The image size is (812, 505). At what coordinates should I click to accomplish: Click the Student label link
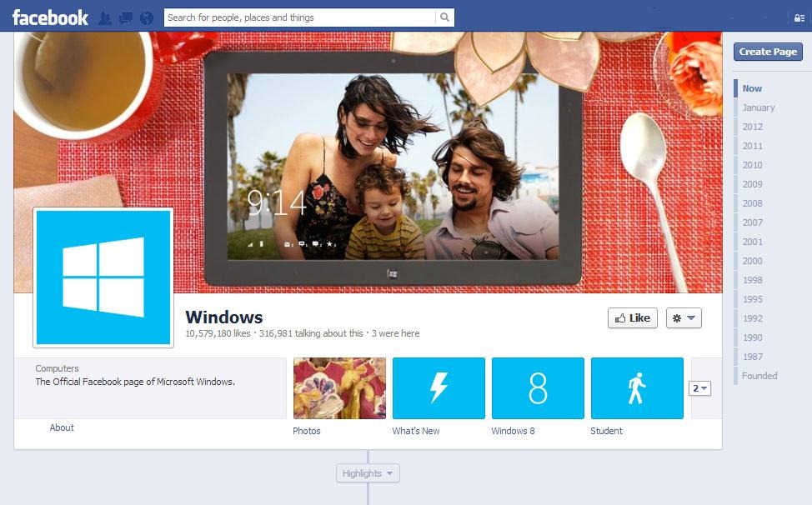point(606,431)
